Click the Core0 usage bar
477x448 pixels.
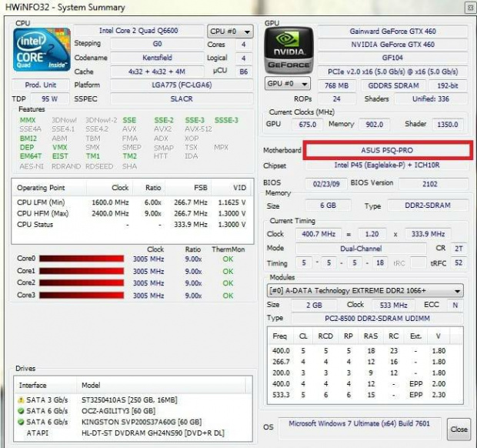click(x=82, y=259)
